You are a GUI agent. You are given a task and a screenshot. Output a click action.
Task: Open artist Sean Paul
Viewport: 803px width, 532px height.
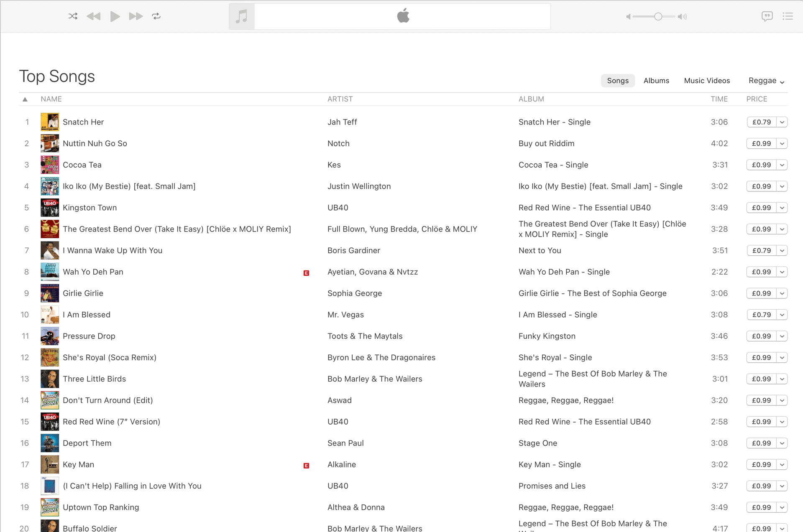click(345, 443)
